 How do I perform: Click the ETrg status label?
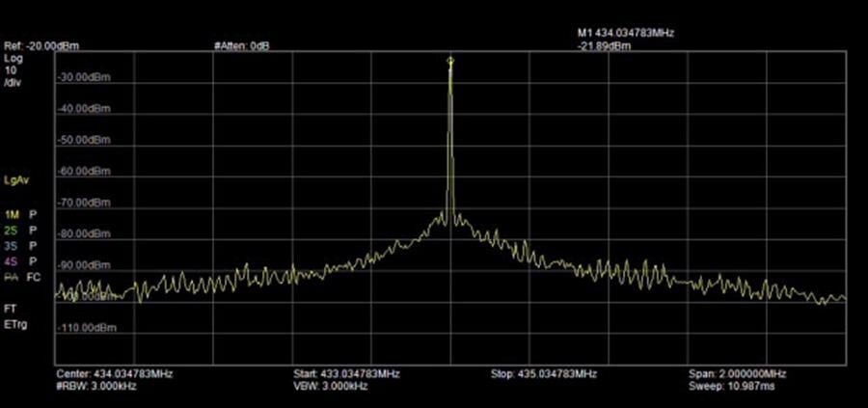pos(14,324)
